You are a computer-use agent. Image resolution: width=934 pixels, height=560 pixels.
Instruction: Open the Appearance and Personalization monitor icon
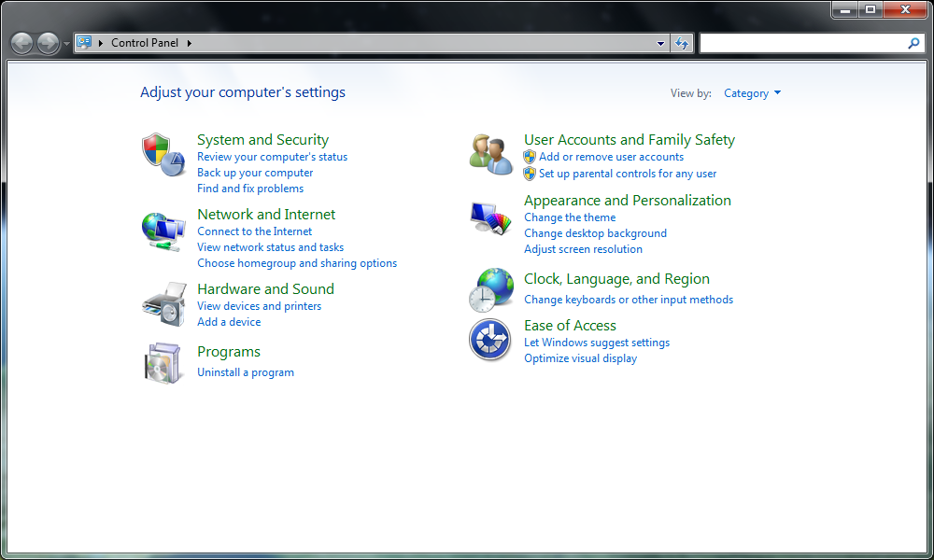pyautogui.click(x=491, y=218)
